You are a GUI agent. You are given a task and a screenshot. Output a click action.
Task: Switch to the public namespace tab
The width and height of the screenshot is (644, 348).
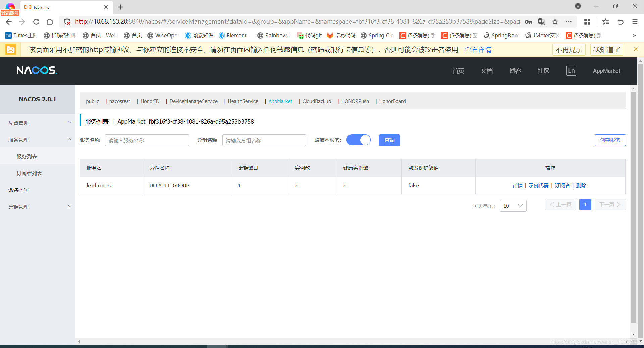point(92,101)
